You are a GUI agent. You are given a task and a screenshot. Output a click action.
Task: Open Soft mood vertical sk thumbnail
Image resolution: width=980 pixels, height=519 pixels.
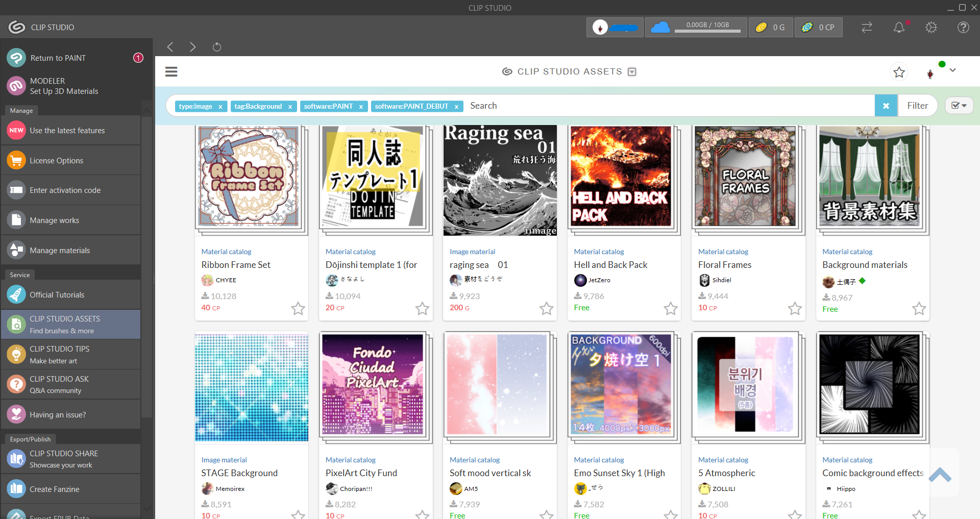pos(500,388)
